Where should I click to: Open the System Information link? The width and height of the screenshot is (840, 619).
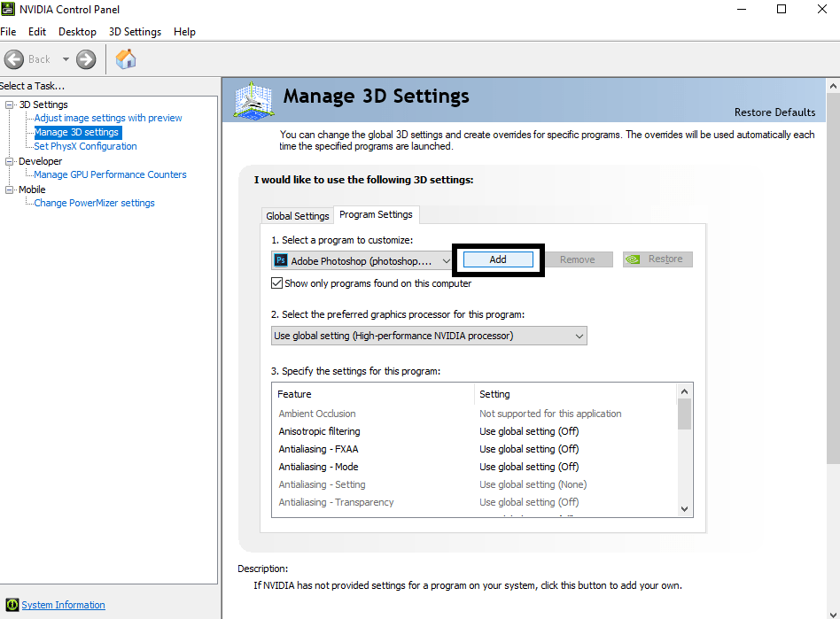pyautogui.click(x=63, y=605)
